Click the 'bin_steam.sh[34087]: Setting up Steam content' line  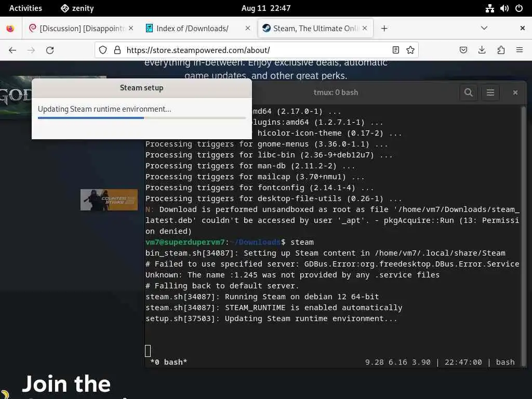pyautogui.click(x=325, y=253)
